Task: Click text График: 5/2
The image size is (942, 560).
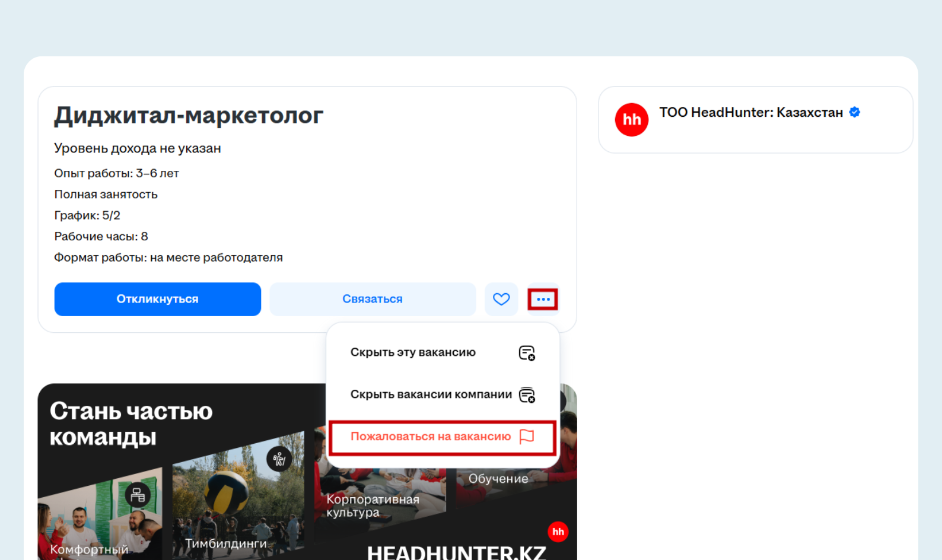Action: coord(87,215)
